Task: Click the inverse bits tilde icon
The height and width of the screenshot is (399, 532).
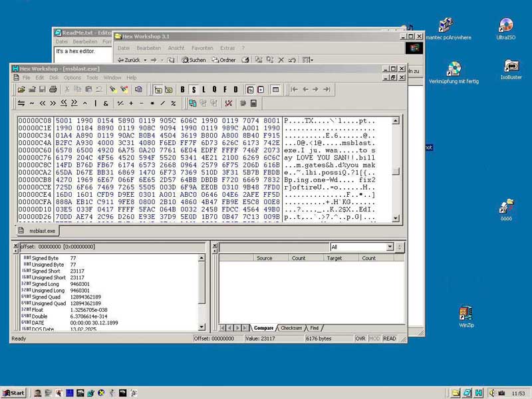Action: point(32,104)
